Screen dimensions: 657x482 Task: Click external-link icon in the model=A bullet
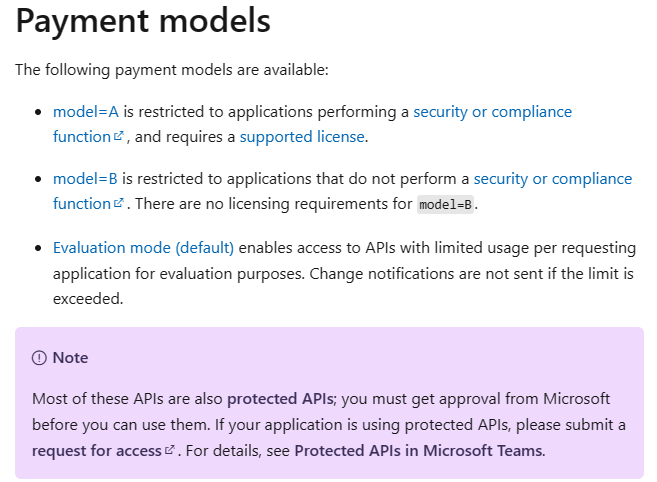point(119,136)
